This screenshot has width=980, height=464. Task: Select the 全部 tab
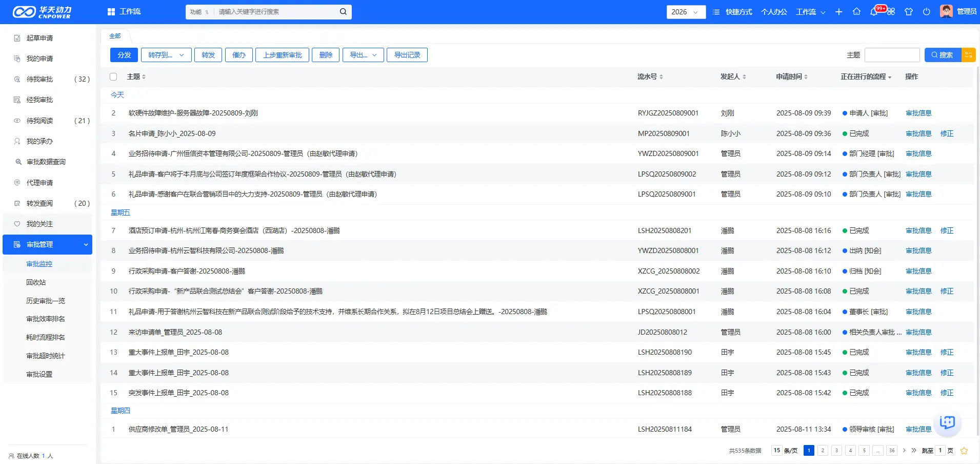pyautogui.click(x=115, y=36)
